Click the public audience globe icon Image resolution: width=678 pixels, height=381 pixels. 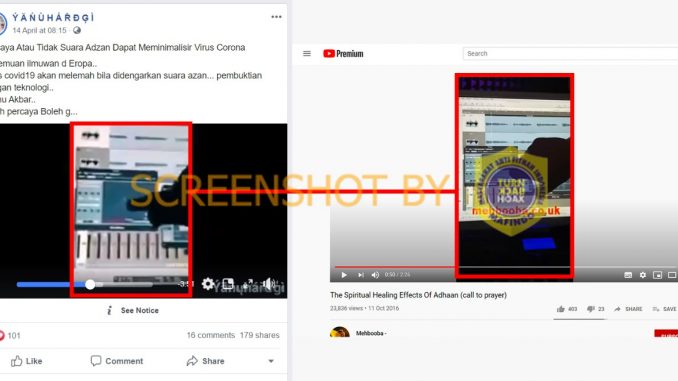(77, 30)
